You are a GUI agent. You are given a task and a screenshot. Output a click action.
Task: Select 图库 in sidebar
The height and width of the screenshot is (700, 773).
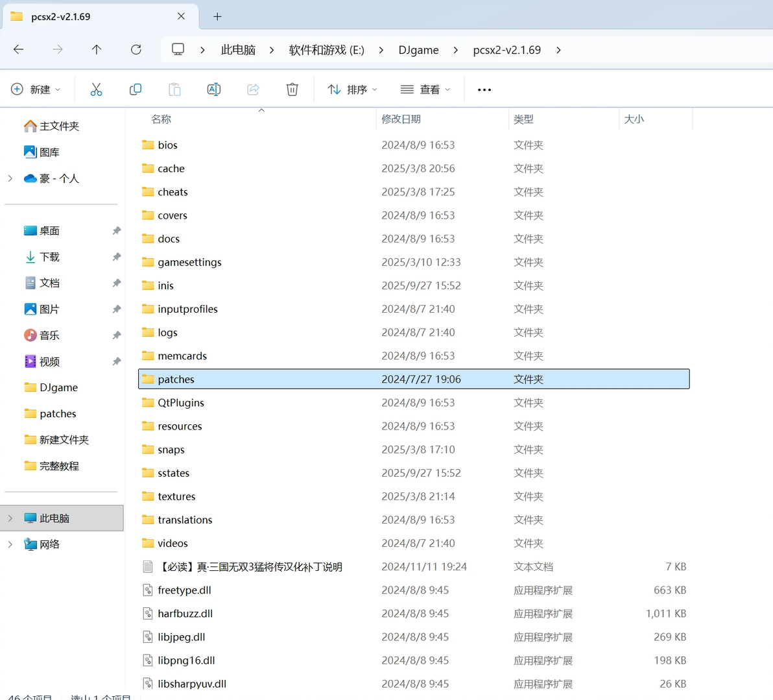pos(42,152)
